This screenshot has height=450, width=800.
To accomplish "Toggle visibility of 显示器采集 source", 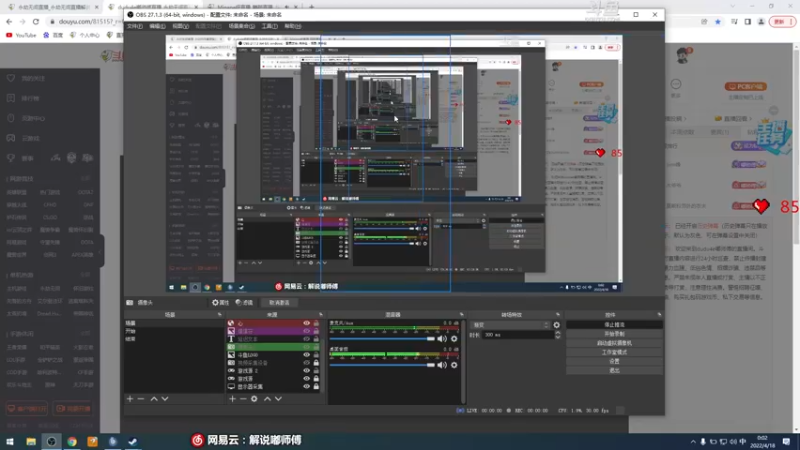I will coord(306,386).
